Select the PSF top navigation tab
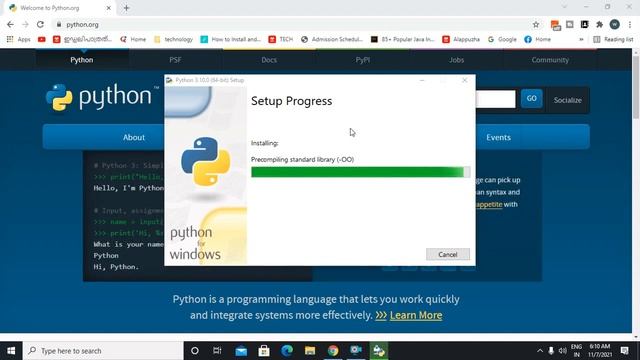 (176, 60)
